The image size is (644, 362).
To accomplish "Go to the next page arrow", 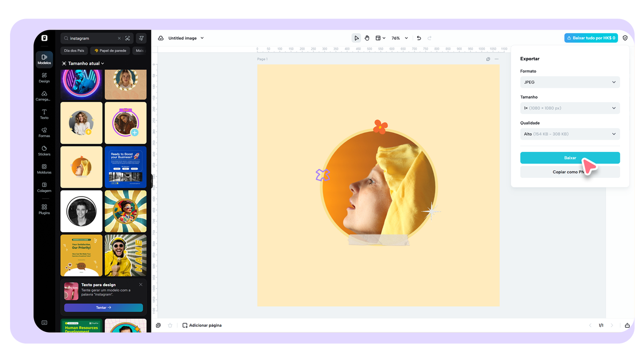I will [x=612, y=325].
